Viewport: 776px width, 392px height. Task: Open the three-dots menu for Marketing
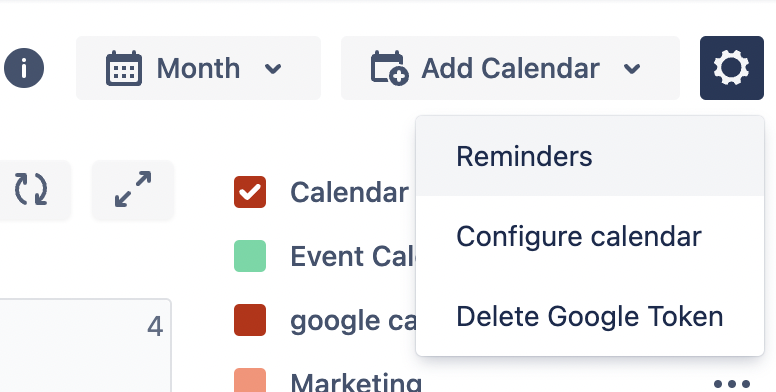pyautogui.click(x=732, y=383)
